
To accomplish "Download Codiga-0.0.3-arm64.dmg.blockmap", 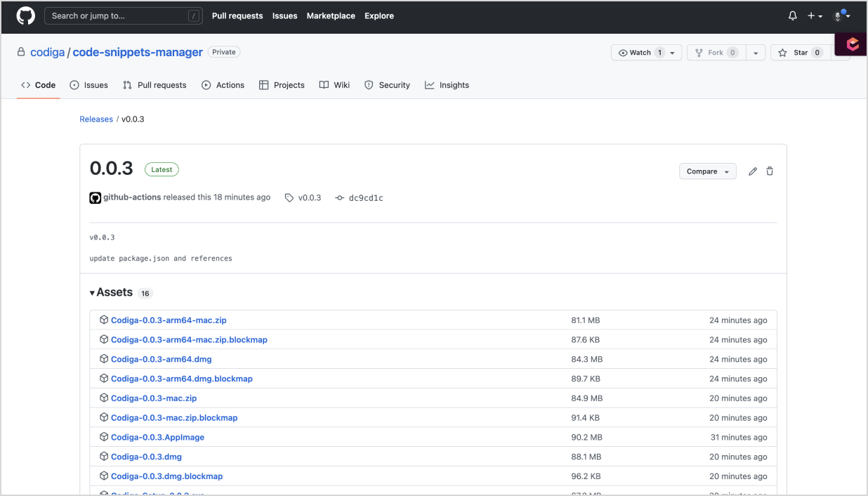I will click(x=182, y=379).
